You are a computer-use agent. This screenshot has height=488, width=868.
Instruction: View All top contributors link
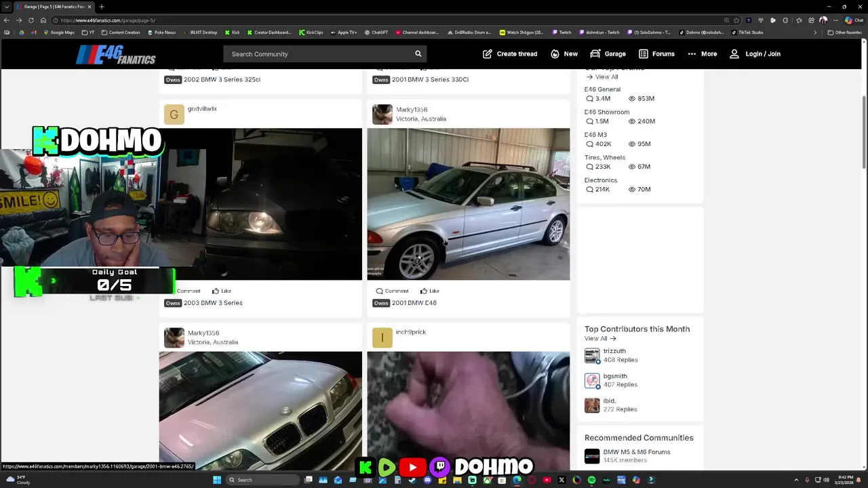coord(600,338)
